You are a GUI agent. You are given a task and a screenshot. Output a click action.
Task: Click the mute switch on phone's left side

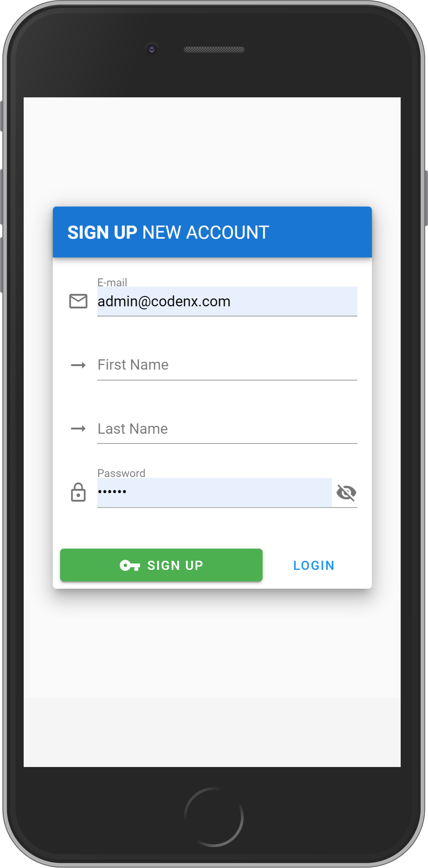tap(2, 116)
